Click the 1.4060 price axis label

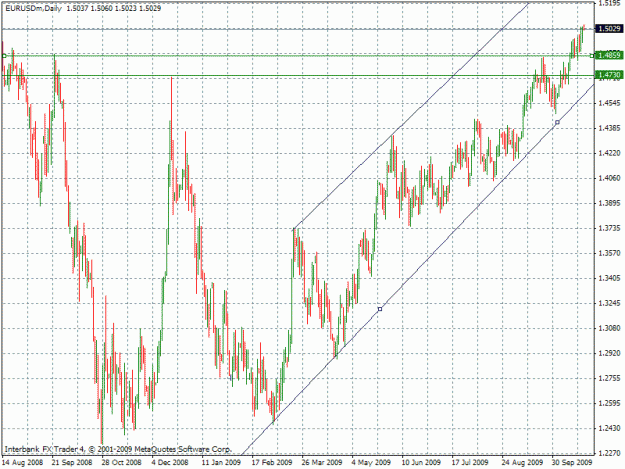(609, 178)
